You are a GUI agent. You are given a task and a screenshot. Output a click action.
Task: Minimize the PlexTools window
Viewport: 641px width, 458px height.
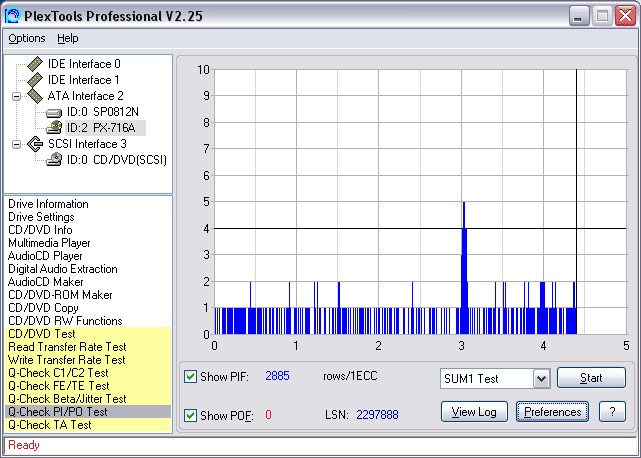click(578, 16)
